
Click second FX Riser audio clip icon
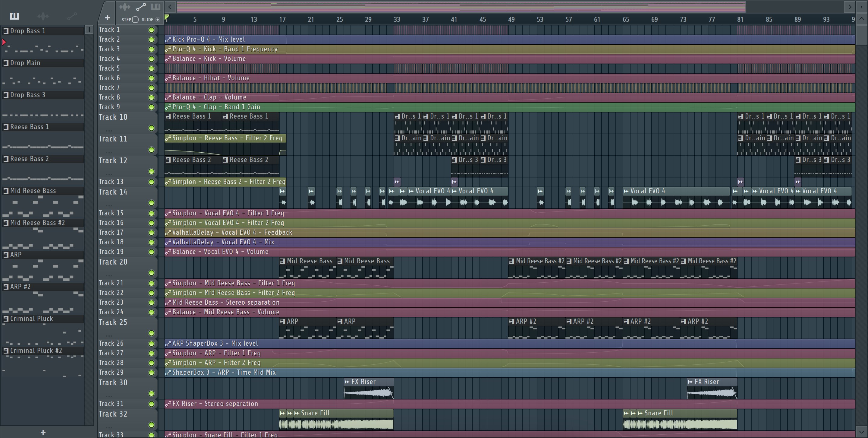point(690,382)
